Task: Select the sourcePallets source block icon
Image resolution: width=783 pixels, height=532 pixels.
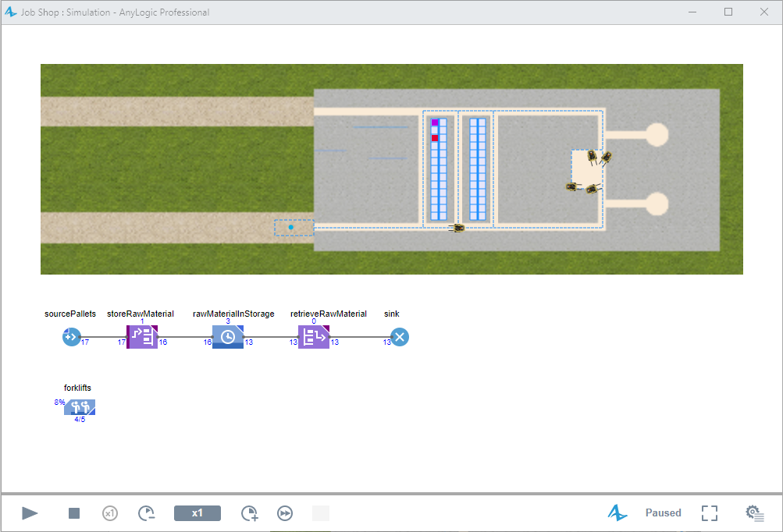Action: coord(71,337)
